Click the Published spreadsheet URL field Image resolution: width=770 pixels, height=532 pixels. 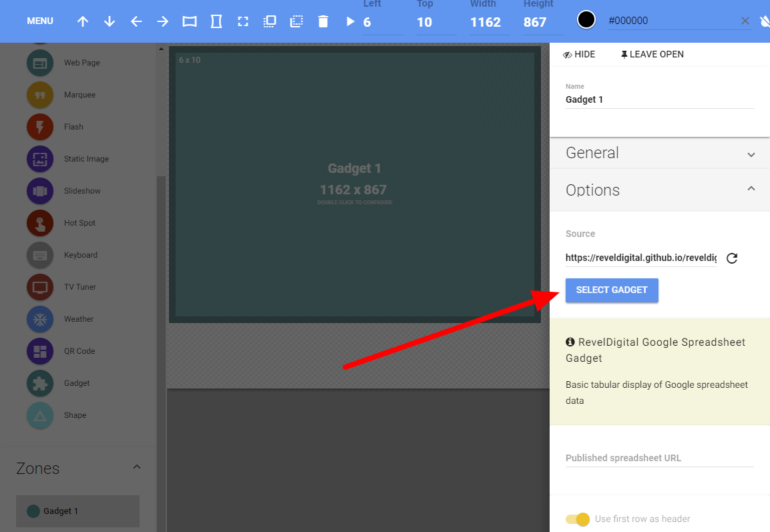coord(659,458)
